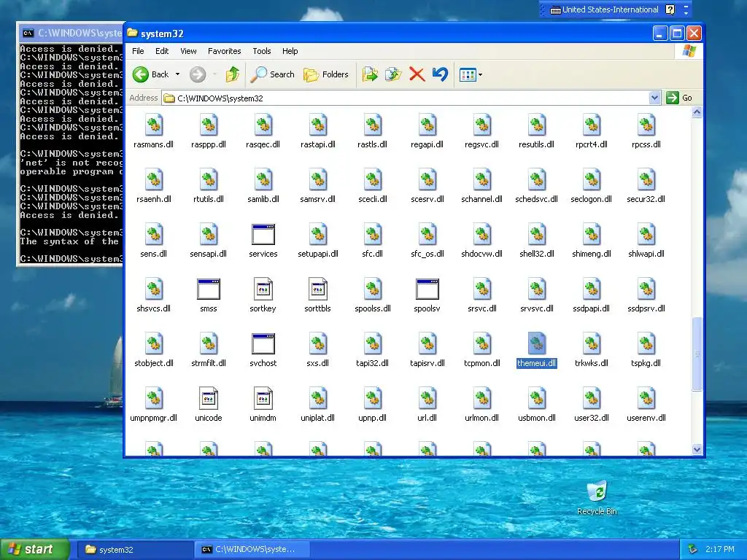747x560 pixels.
Task: Select the shell32.dll file icon
Action: [x=536, y=234]
